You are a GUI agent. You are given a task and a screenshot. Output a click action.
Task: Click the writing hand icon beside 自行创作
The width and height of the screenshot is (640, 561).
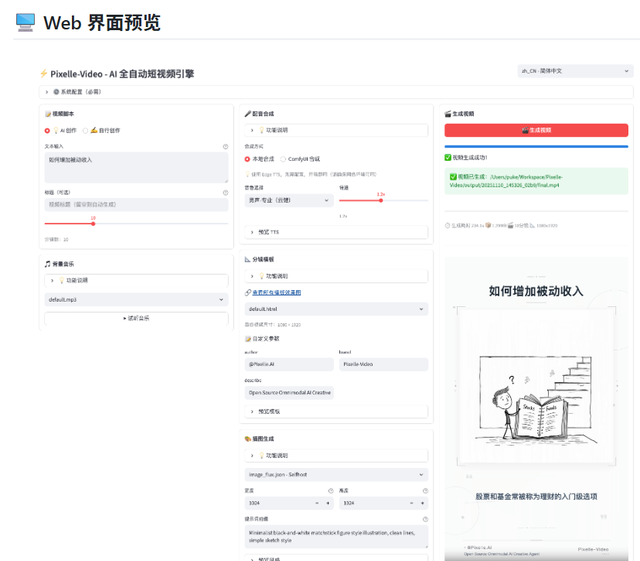click(x=94, y=130)
